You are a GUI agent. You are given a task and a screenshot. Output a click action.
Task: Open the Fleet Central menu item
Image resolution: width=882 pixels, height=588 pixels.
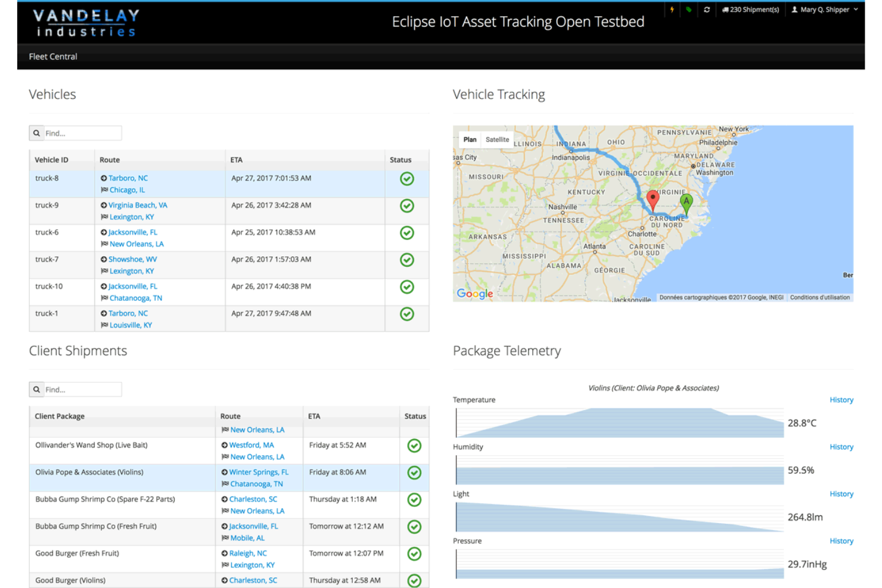[52, 56]
